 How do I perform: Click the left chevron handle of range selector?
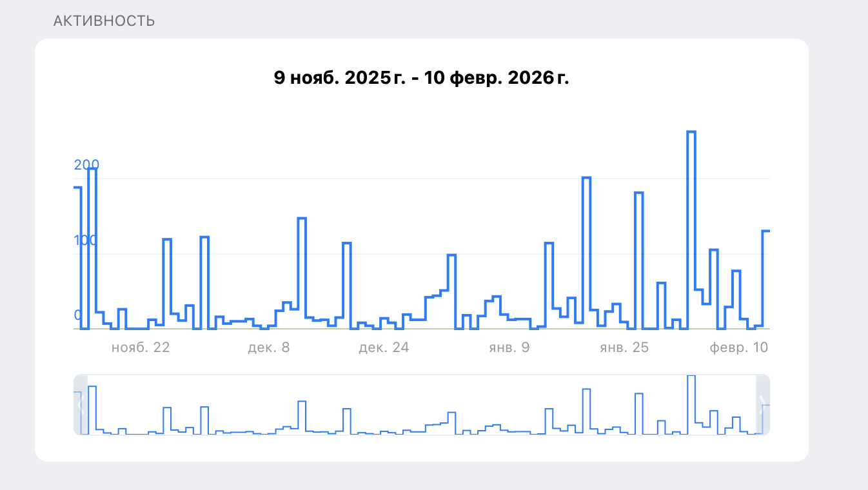(81, 405)
